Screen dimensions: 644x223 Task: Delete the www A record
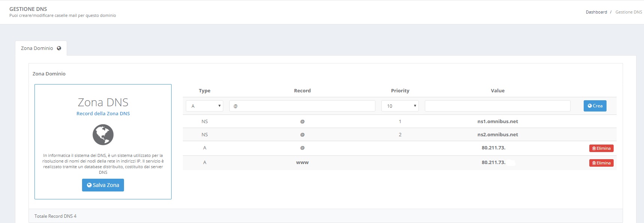pyautogui.click(x=601, y=163)
